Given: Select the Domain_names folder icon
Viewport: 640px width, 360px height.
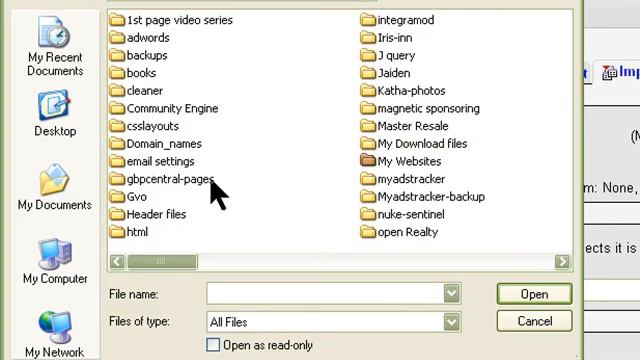Looking at the screenshot, I should point(117,144).
